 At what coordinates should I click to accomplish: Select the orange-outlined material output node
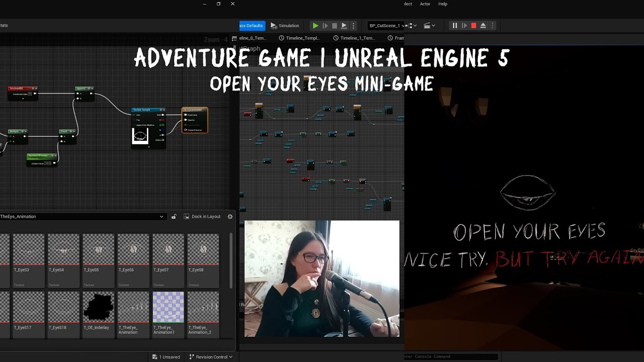(x=195, y=120)
